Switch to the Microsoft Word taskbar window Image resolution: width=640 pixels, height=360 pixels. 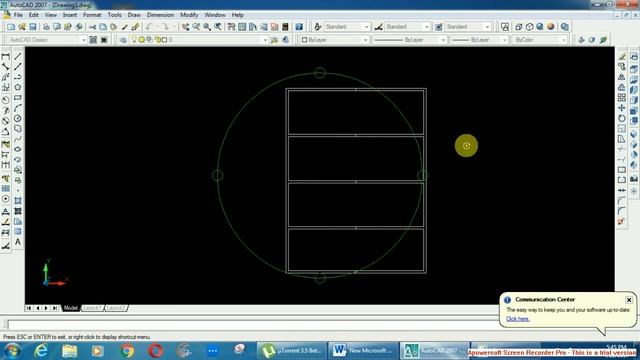click(363, 351)
